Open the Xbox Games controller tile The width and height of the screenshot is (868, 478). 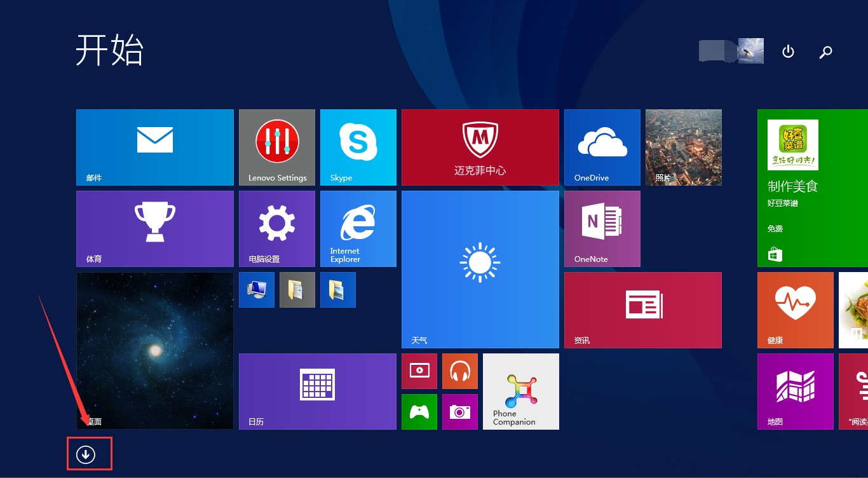click(x=419, y=412)
